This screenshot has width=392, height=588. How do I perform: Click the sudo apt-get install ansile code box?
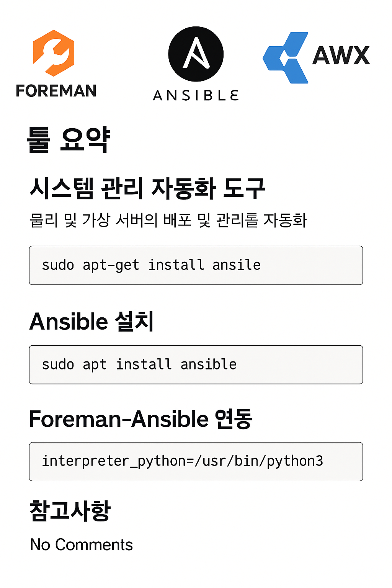coord(196,265)
